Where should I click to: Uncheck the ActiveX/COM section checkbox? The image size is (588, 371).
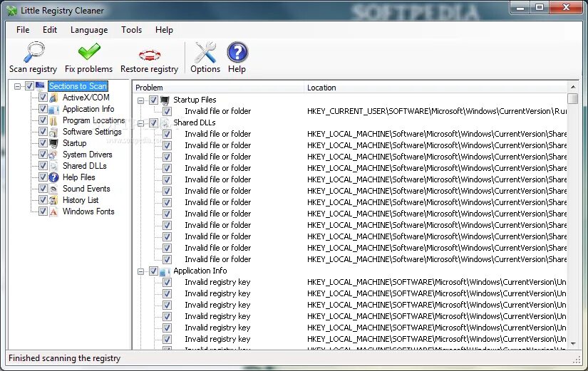(43, 98)
